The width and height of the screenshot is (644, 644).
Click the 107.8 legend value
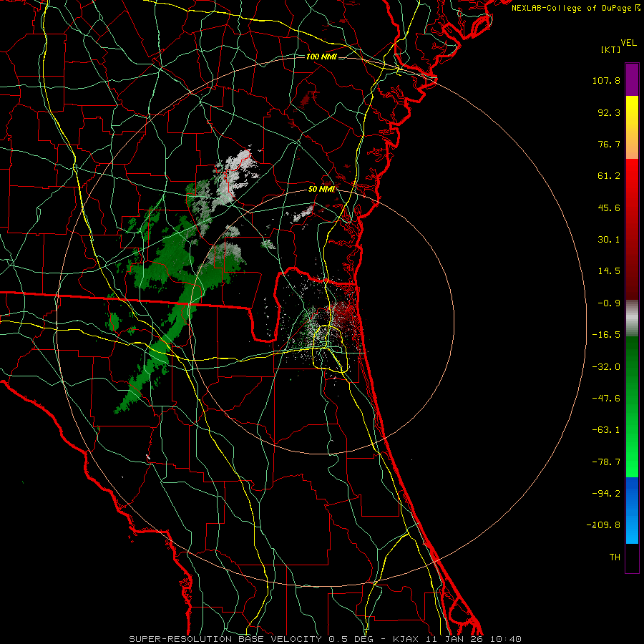click(606, 80)
